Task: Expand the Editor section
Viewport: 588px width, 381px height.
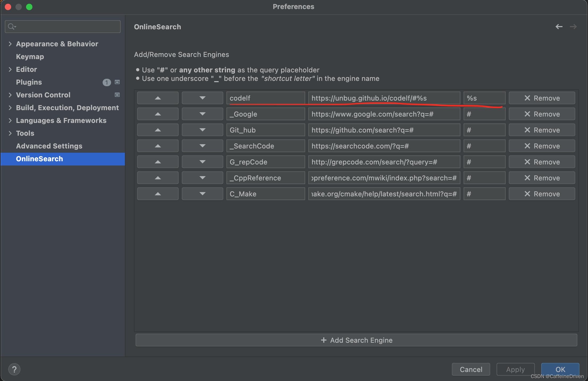Action: click(x=10, y=69)
